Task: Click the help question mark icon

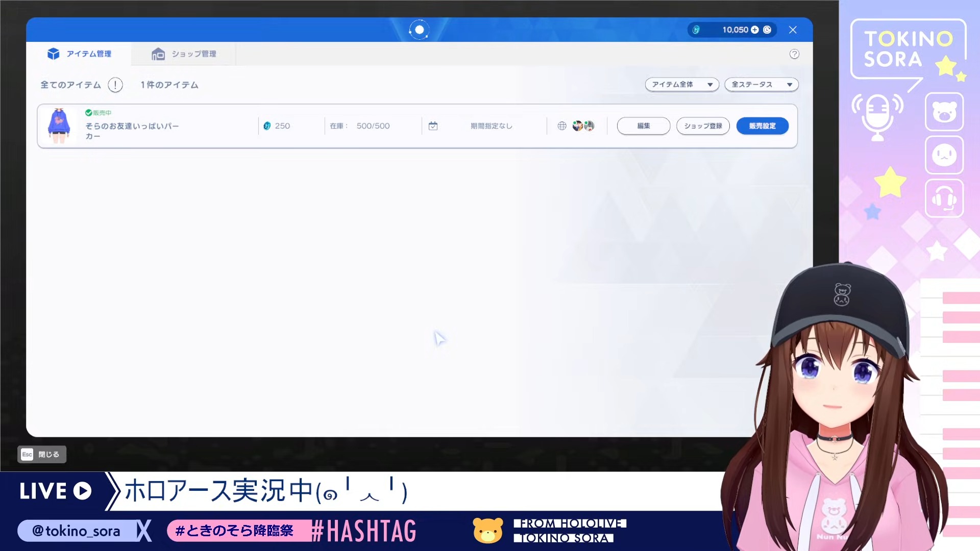Action: coord(794,54)
